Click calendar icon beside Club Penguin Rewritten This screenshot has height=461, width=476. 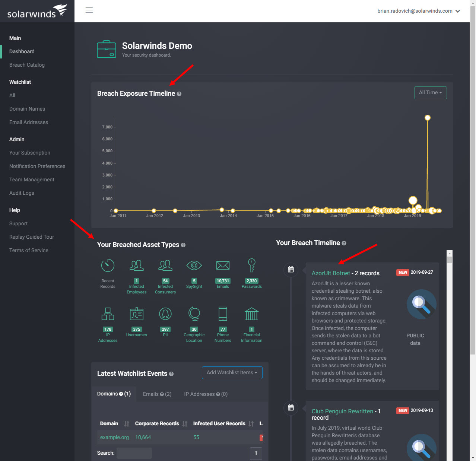[291, 408]
